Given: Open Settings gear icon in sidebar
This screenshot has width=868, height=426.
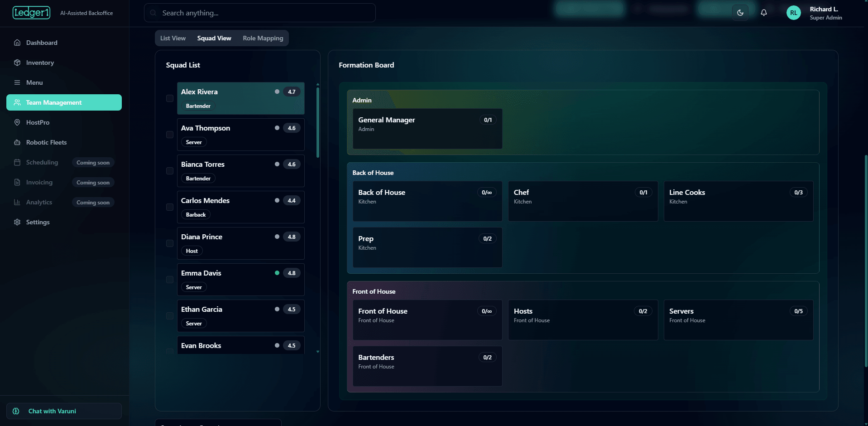Looking at the screenshot, I should (x=17, y=222).
